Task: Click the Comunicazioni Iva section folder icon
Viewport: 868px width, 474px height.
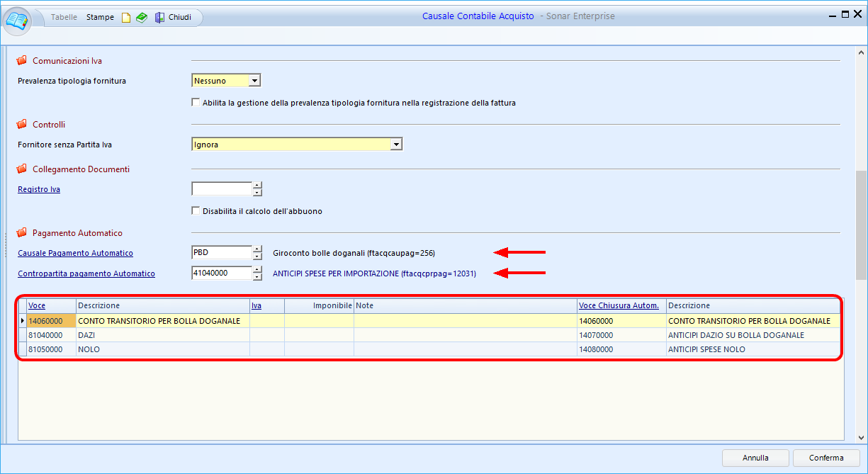Action: coord(21,61)
